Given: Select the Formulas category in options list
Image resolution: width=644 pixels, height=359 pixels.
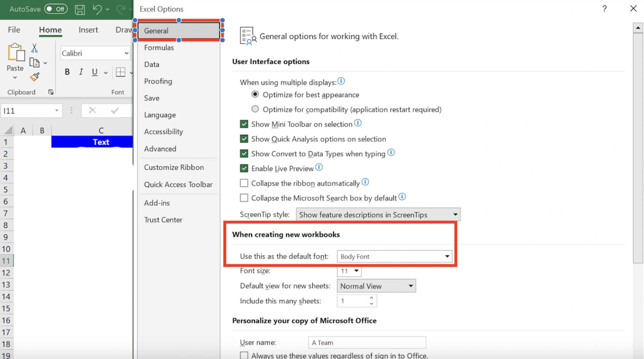Looking at the screenshot, I should tap(159, 48).
